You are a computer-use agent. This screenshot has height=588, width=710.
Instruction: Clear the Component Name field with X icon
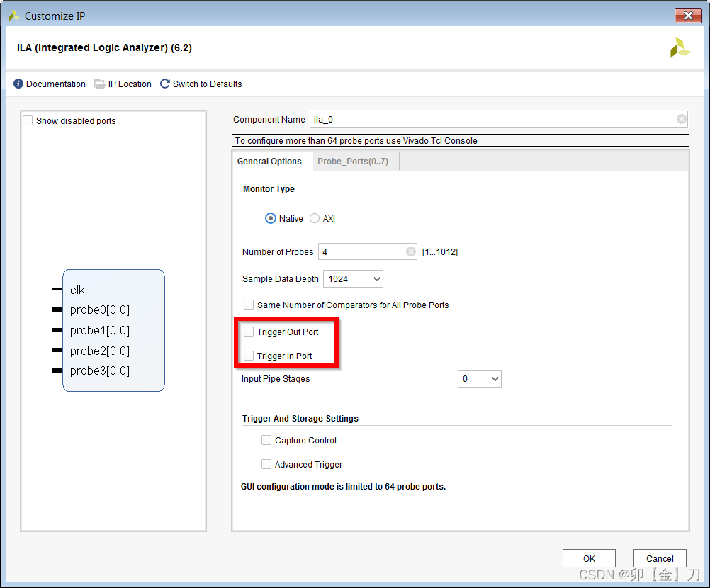pyautogui.click(x=681, y=119)
